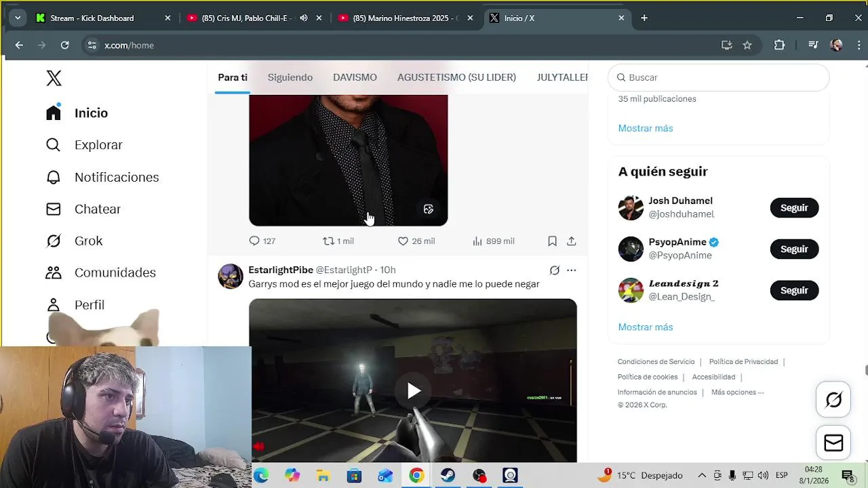
Task: Follow PsyopAnime
Action: pos(794,249)
